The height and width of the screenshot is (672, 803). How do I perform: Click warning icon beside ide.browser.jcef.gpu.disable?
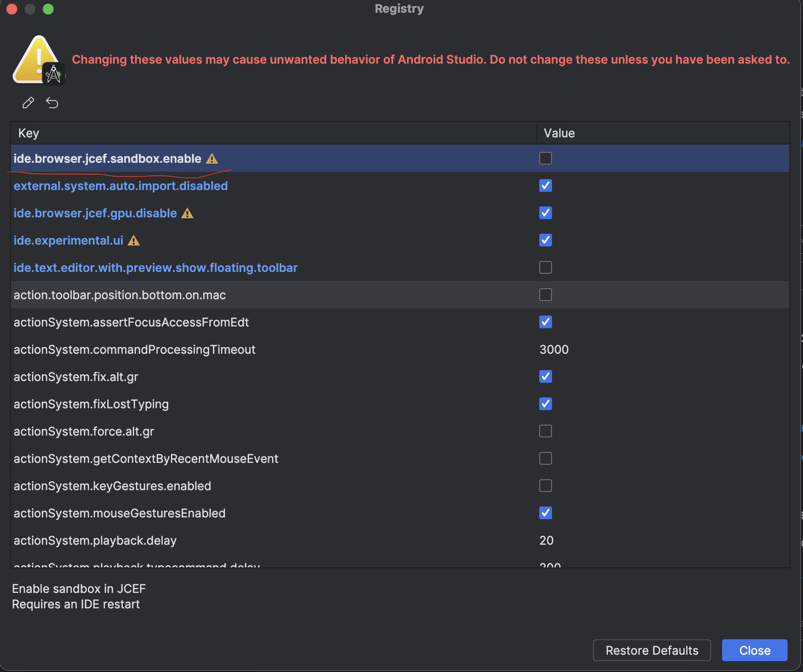187,213
